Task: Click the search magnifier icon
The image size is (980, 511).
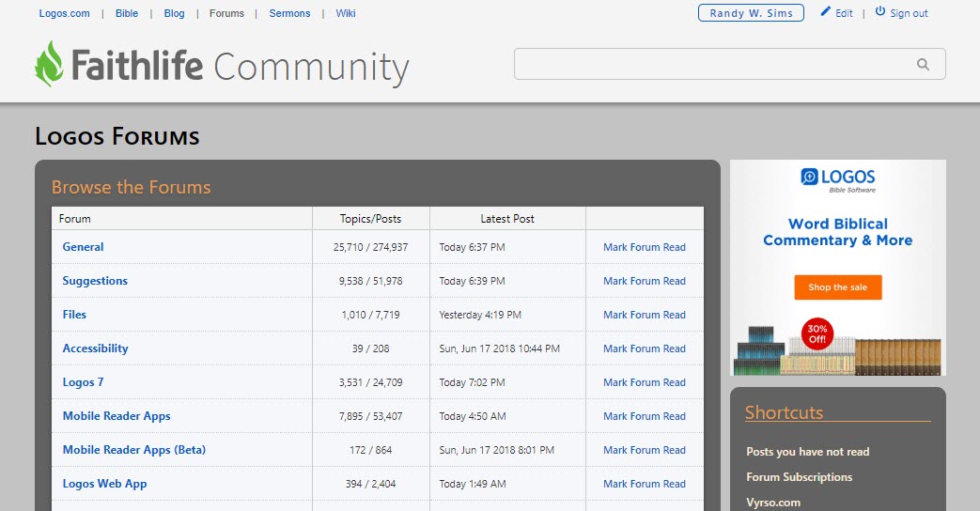Action: (923, 64)
